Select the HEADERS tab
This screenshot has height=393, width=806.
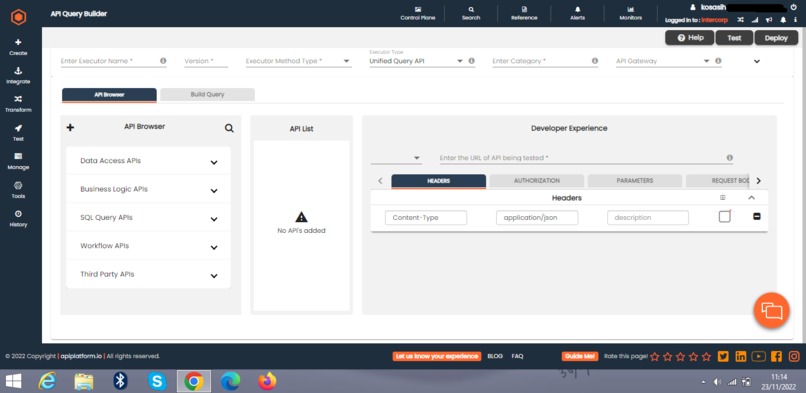pyautogui.click(x=438, y=181)
